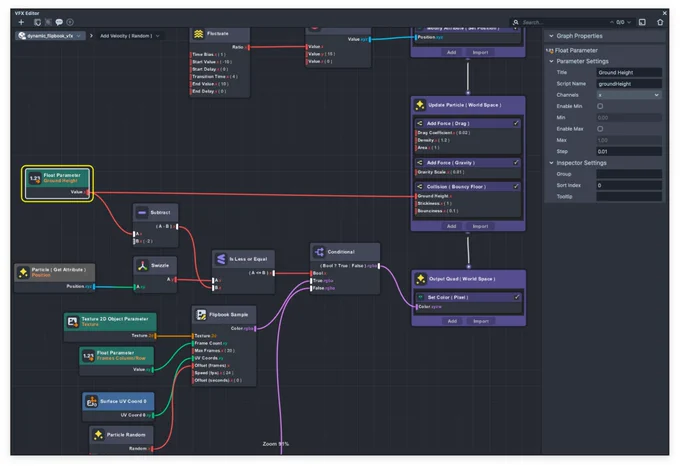Click the Float Parameter Ground Height node icon
The image size is (680, 468).
click(x=35, y=178)
